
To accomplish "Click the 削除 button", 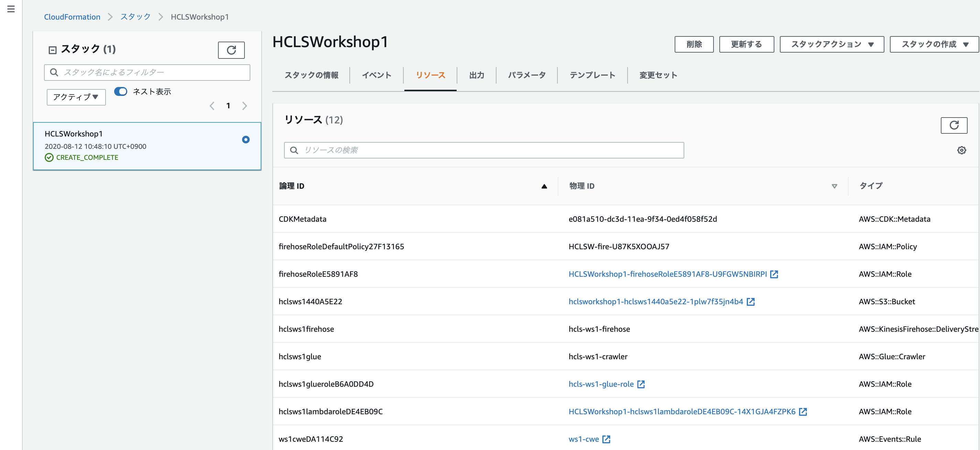I will tap(694, 44).
